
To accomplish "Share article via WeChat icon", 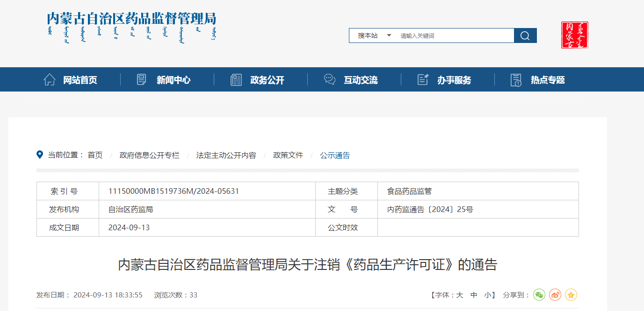I will (x=539, y=295).
